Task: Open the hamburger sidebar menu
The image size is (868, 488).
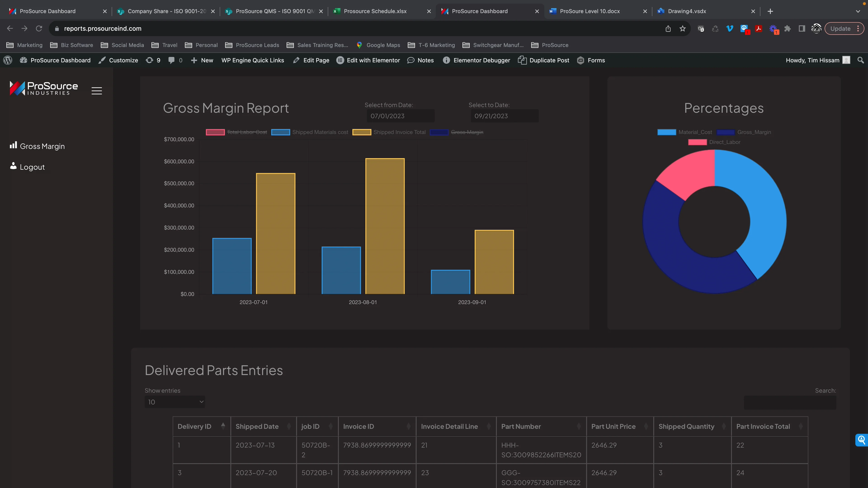Action: pyautogui.click(x=97, y=91)
